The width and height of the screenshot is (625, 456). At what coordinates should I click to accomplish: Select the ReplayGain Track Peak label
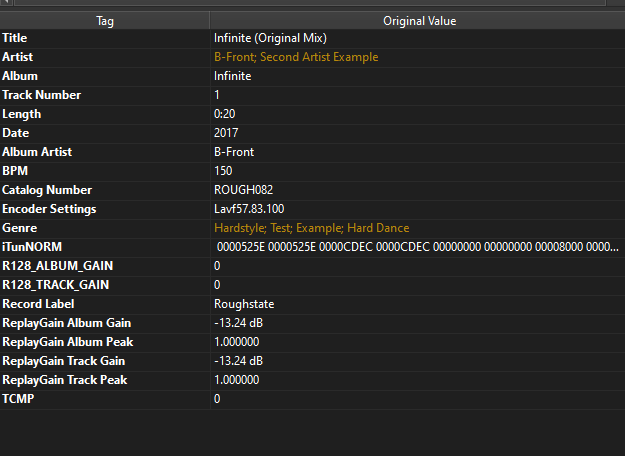(x=65, y=380)
